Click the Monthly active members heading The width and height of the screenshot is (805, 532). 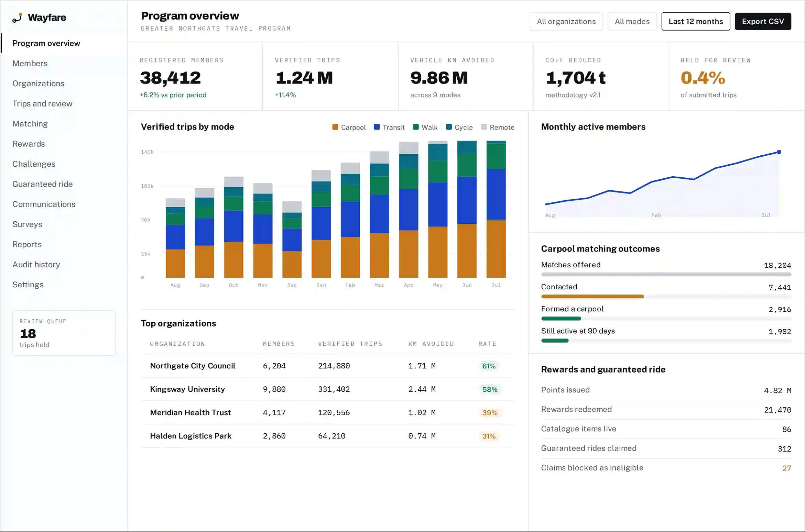[x=593, y=127]
